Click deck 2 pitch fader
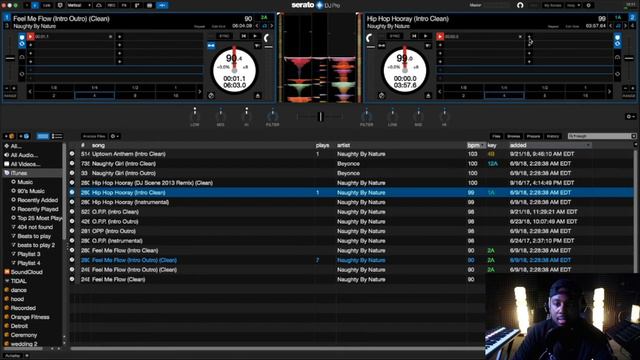This screenshot has width=640, height=360. click(x=629, y=59)
